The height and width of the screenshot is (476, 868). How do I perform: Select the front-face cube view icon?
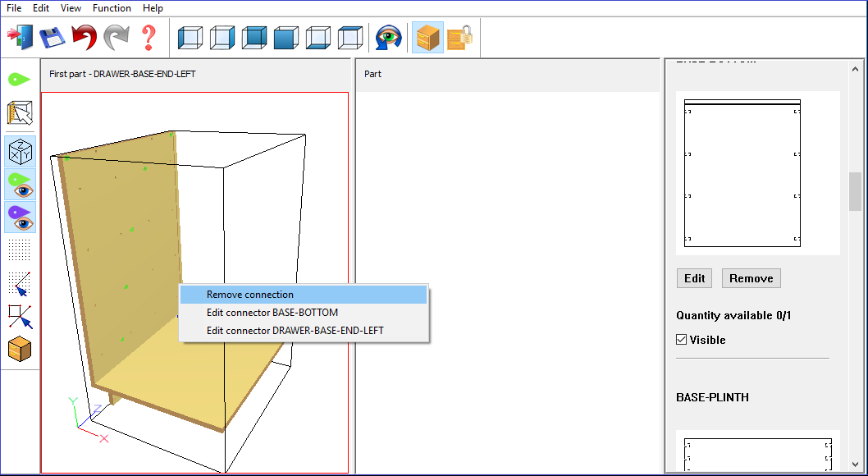tap(286, 39)
